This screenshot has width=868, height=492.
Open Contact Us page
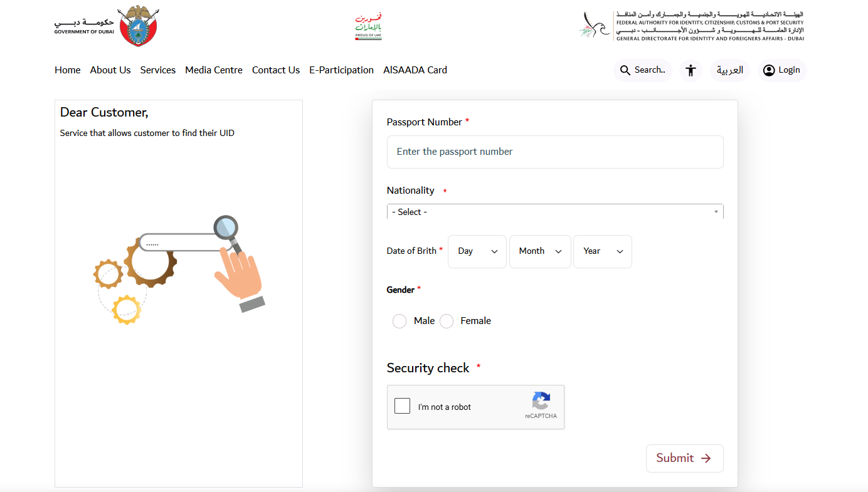click(276, 70)
